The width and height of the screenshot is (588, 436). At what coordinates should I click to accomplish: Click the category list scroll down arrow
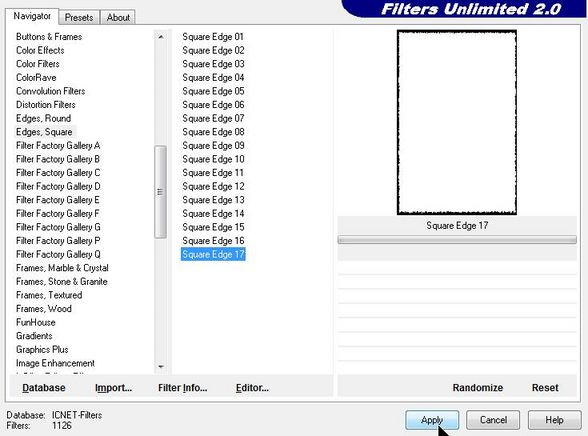pyautogui.click(x=161, y=366)
